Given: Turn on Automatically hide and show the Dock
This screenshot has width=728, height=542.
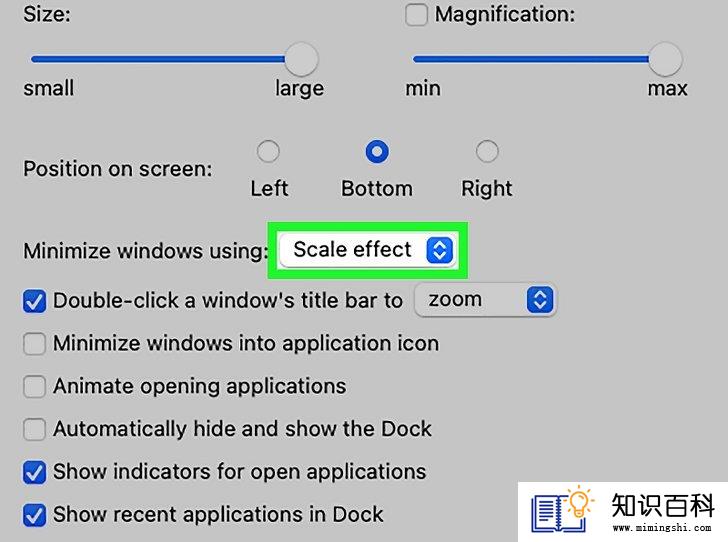Looking at the screenshot, I should click(34, 429).
